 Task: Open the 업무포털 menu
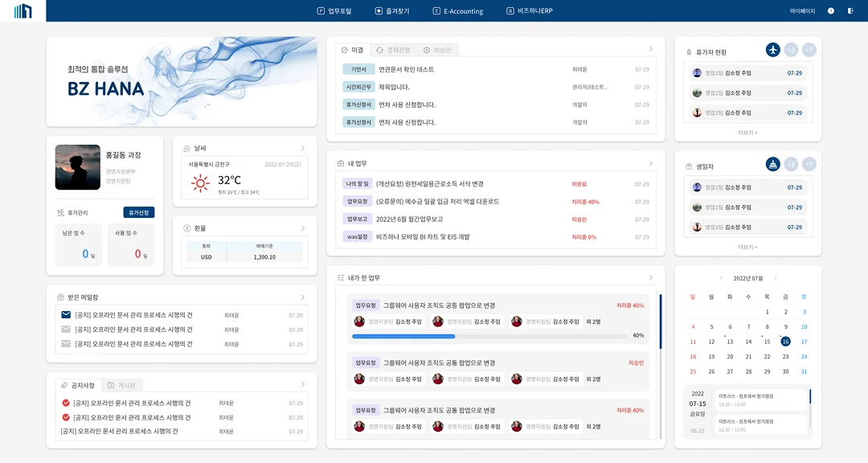[334, 11]
